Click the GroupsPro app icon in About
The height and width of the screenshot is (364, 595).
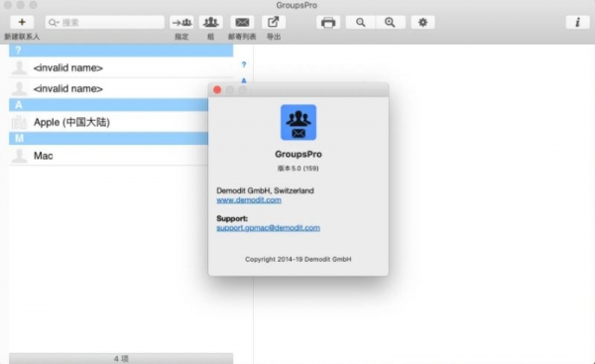point(298,122)
